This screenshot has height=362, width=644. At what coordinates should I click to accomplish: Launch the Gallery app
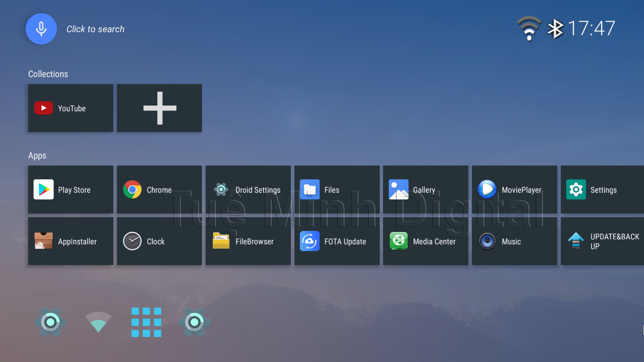(x=425, y=189)
